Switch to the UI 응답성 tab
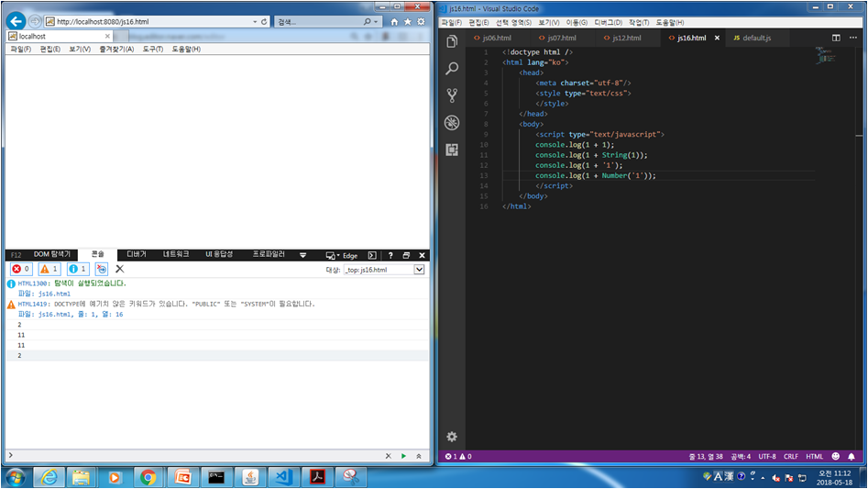868x489 pixels. point(219,254)
